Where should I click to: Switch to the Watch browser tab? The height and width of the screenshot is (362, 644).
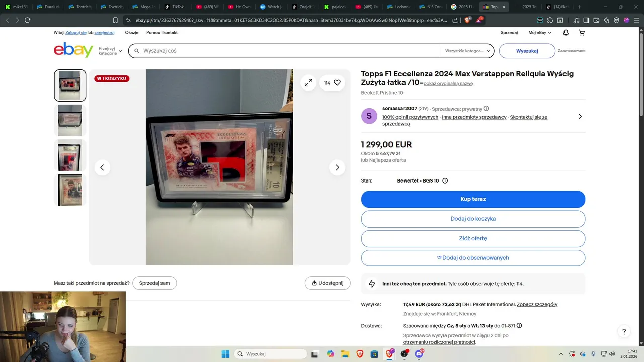point(272,7)
